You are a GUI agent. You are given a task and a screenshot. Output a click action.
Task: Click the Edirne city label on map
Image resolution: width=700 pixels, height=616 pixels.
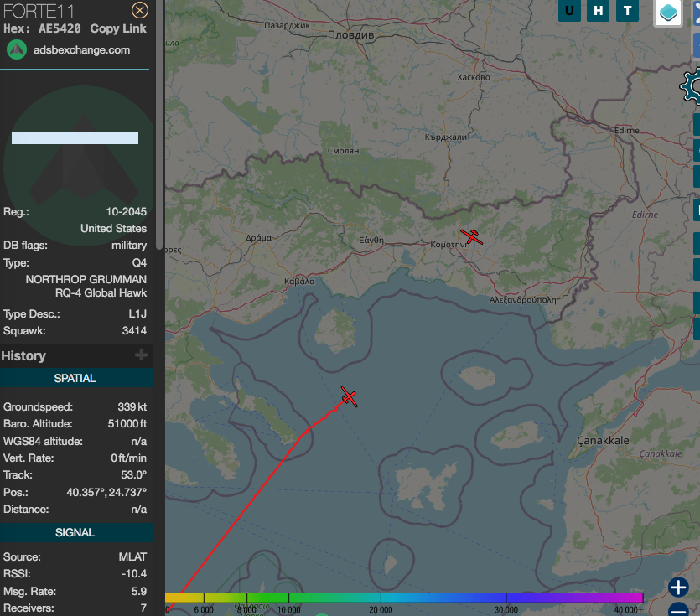click(x=627, y=131)
